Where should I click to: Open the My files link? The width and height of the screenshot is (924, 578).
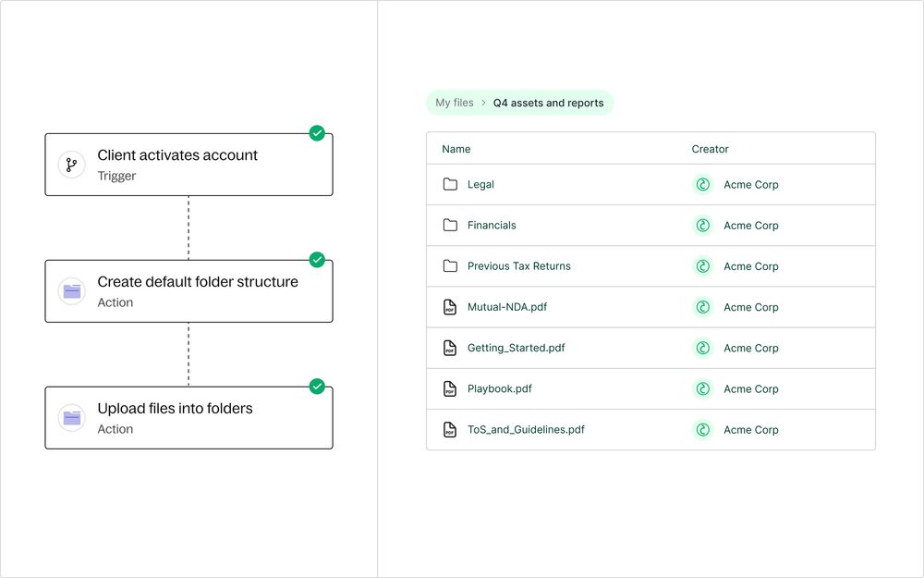tap(454, 102)
